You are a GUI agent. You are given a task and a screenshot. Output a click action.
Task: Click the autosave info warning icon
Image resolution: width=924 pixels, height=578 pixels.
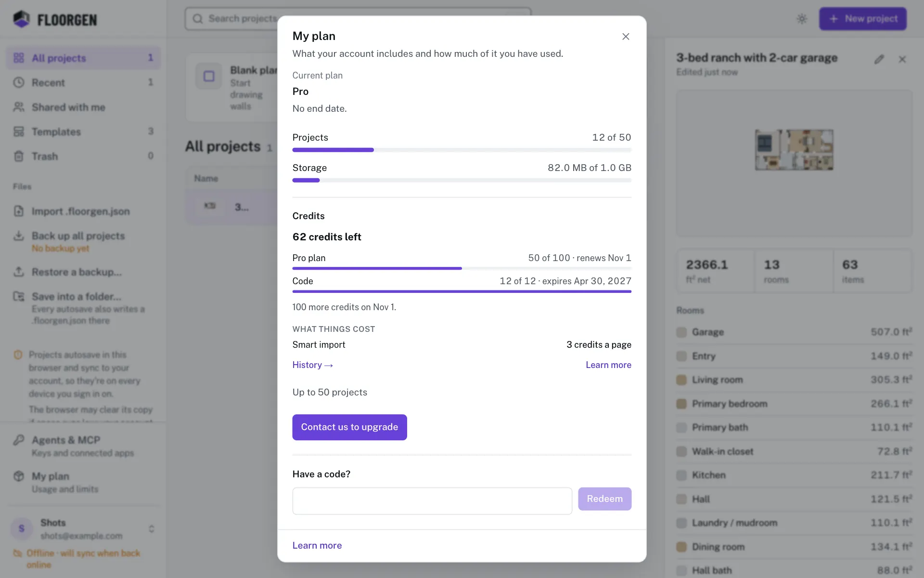[x=18, y=355]
